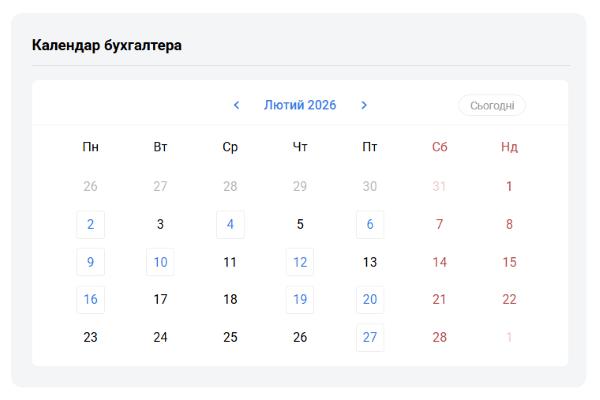Select Friday the 13th

click(370, 262)
